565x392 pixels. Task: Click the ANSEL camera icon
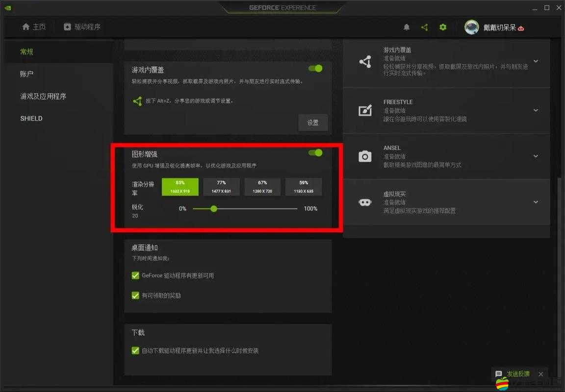pos(365,156)
